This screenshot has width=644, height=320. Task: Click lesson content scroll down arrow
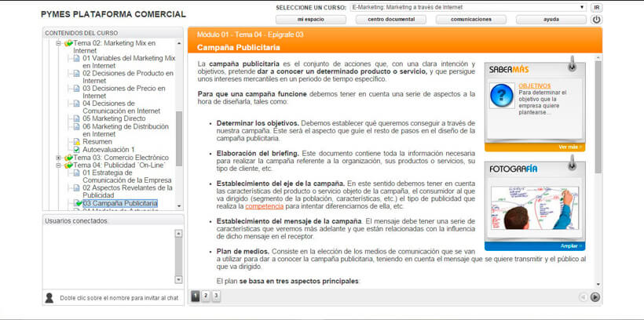coord(598,284)
